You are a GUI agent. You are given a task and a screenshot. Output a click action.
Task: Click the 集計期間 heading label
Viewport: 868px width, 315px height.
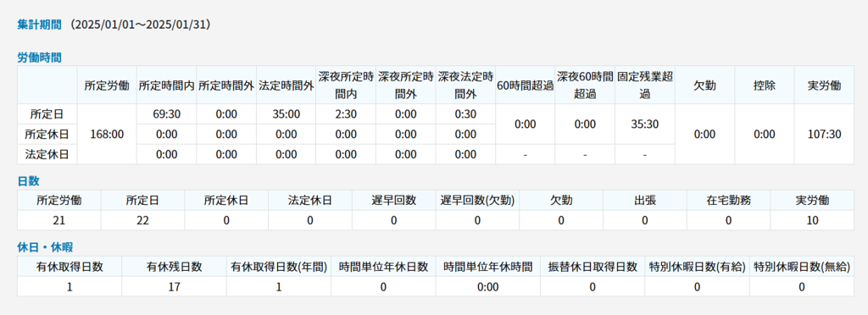(x=39, y=25)
